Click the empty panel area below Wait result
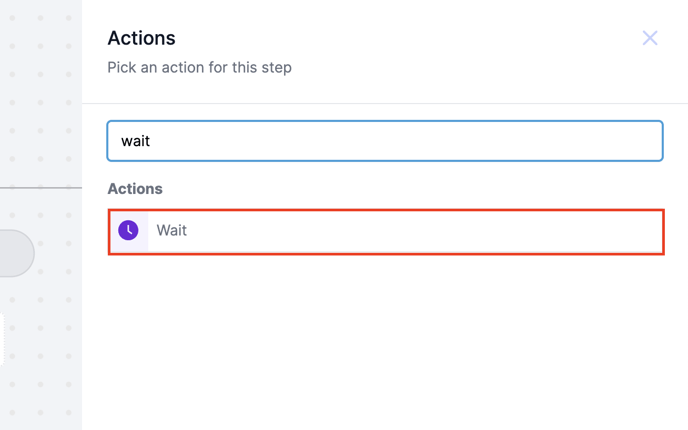Screen dimensions: 688x430 (385, 340)
